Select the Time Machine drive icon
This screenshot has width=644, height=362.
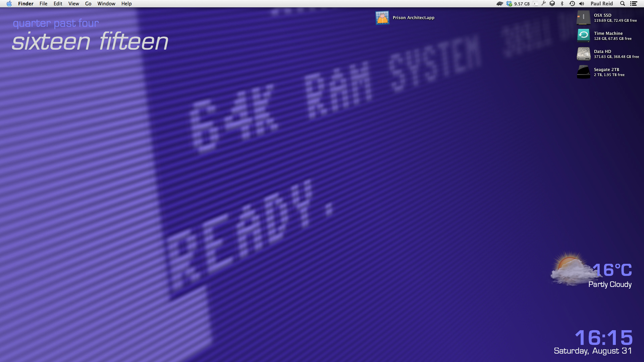(584, 36)
